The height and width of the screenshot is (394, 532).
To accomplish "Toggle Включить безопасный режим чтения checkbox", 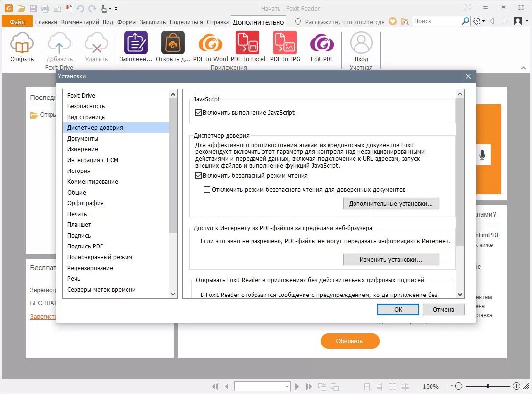I will click(x=199, y=175).
